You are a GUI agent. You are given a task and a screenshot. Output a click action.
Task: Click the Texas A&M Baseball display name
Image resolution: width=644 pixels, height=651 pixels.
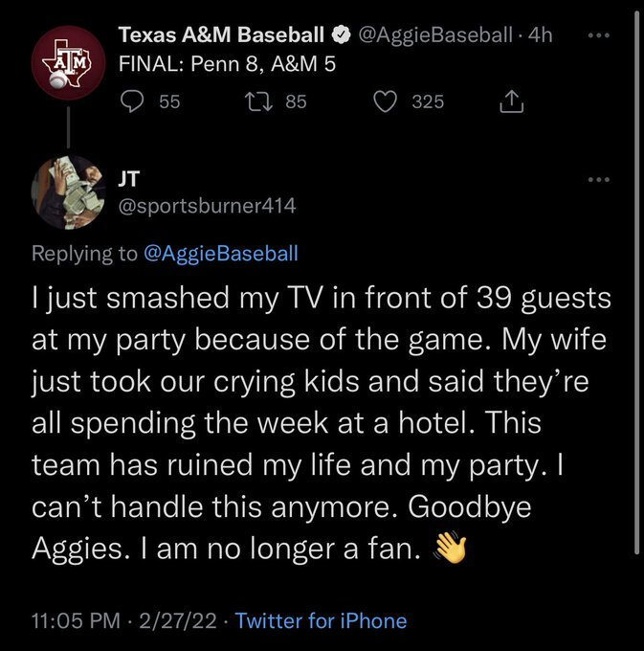point(221,36)
